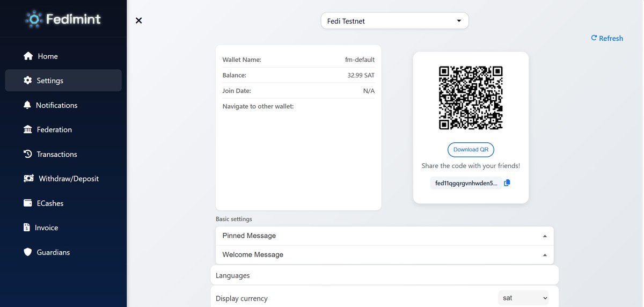Open the Guardians page
644x307 pixels.
pyautogui.click(x=63, y=252)
